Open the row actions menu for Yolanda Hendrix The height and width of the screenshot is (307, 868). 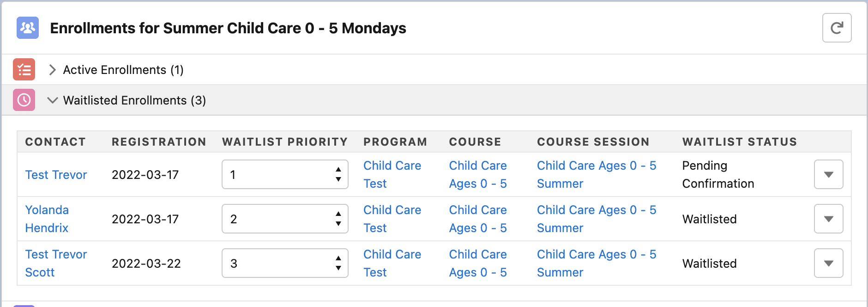click(828, 219)
